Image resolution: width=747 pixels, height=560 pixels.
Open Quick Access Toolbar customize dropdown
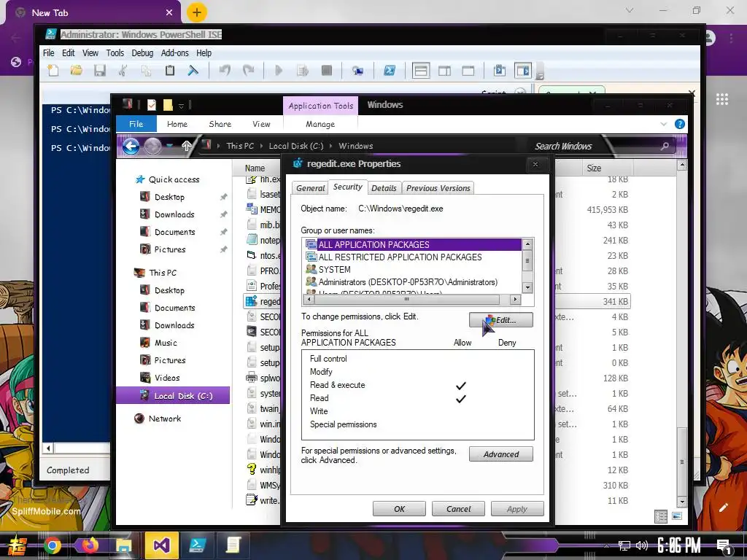click(x=181, y=106)
